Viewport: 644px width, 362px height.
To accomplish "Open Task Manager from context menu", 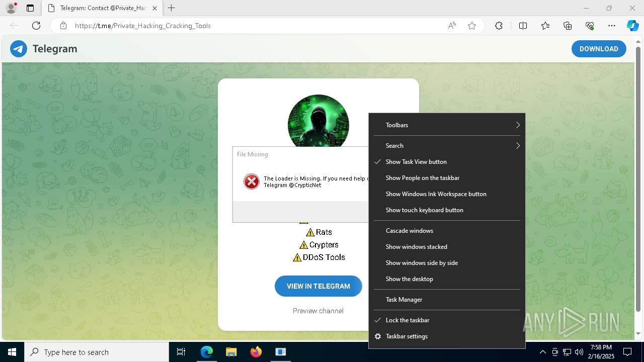I will (447, 300).
